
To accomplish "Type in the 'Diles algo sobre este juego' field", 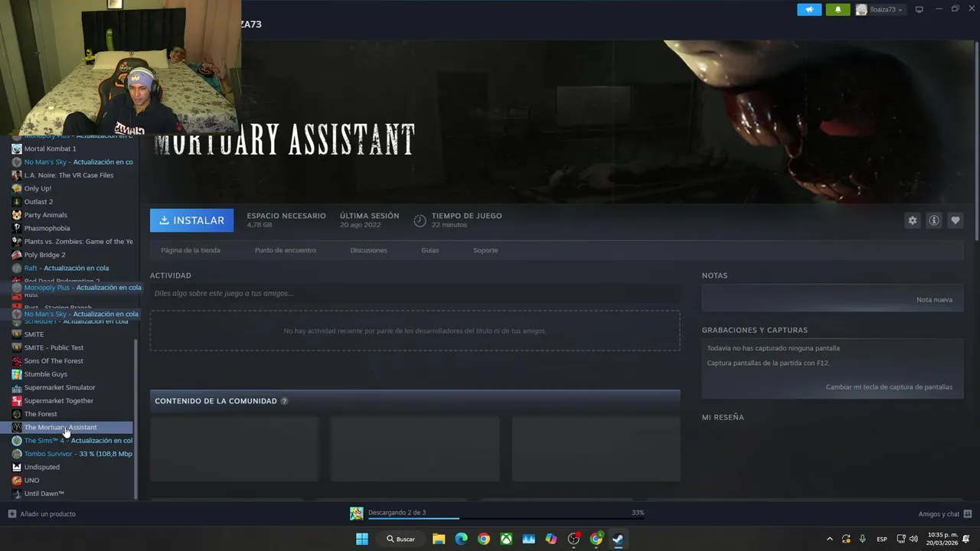I will pos(415,293).
